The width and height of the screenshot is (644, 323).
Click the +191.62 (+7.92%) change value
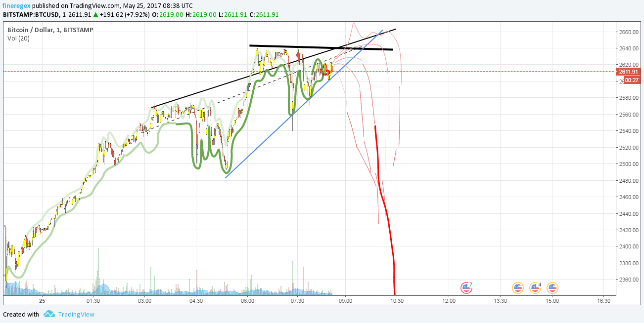[x=125, y=14]
